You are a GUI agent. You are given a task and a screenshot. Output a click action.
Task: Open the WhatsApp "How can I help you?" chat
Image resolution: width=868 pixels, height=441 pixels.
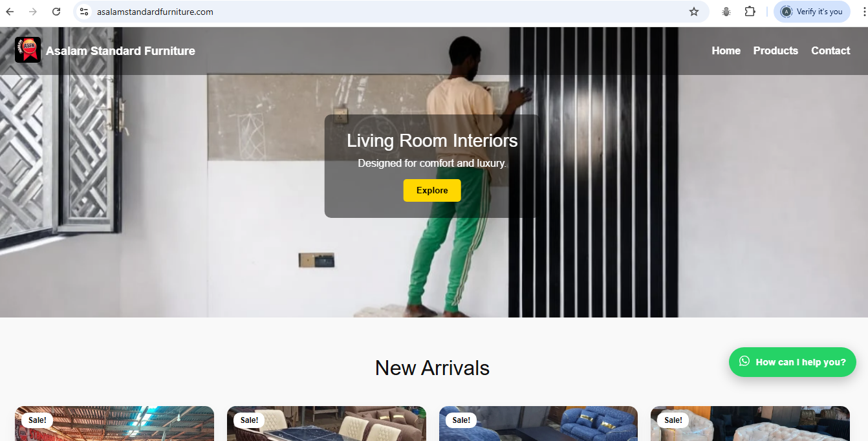click(x=792, y=362)
